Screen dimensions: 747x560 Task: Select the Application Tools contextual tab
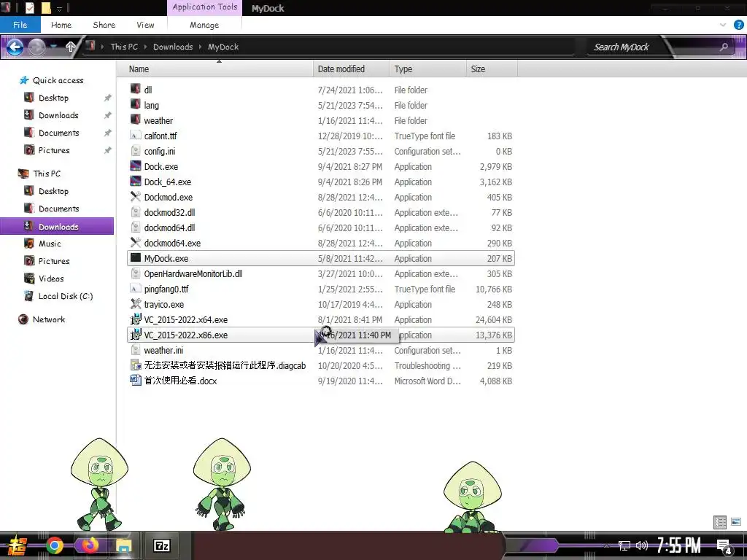click(205, 7)
